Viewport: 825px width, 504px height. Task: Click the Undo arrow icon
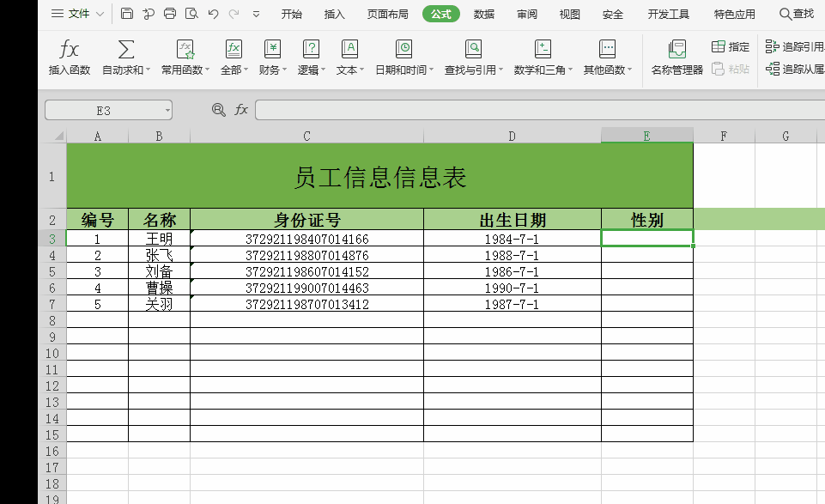(213, 15)
